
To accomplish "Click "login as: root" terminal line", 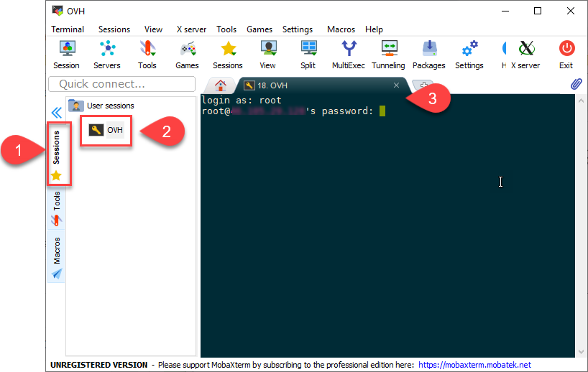I will [242, 101].
